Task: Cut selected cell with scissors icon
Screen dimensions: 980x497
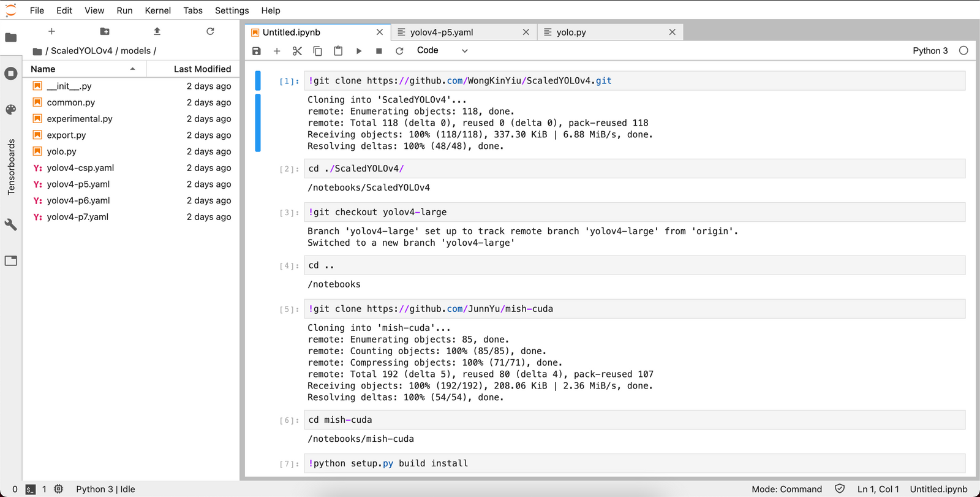Action: pyautogui.click(x=297, y=51)
